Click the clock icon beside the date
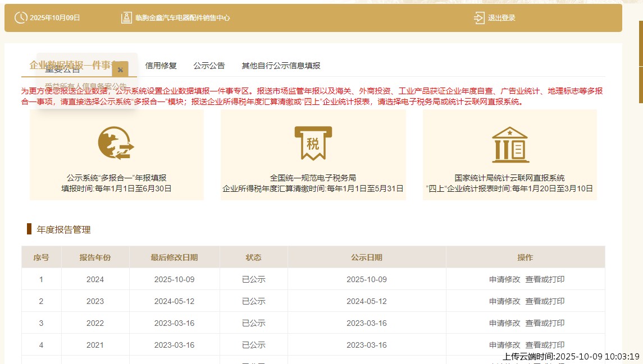The image size is (643, 364). (x=20, y=17)
